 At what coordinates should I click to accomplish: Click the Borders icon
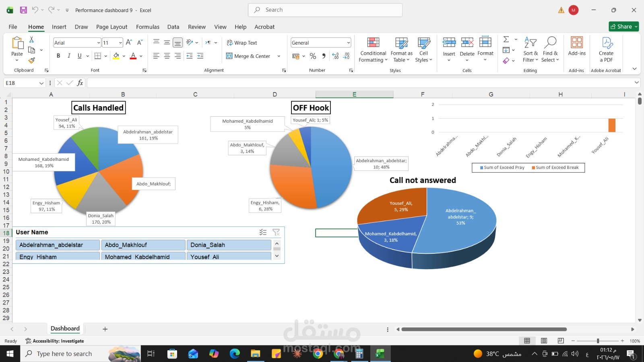(x=97, y=56)
